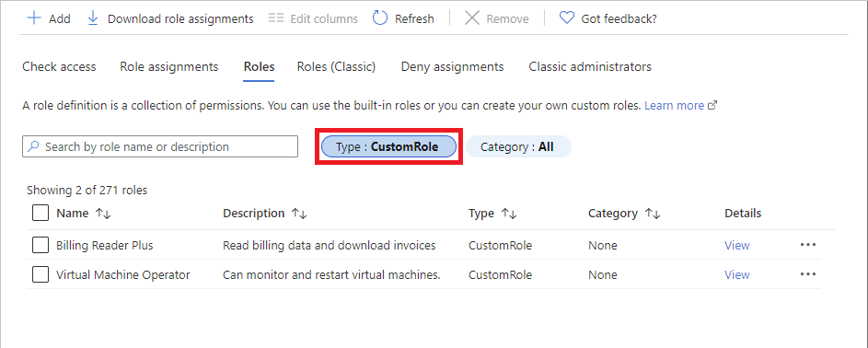Screen dimensions: 868x348
Task: Open the Type : CustomRole filter
Action: 388,147
